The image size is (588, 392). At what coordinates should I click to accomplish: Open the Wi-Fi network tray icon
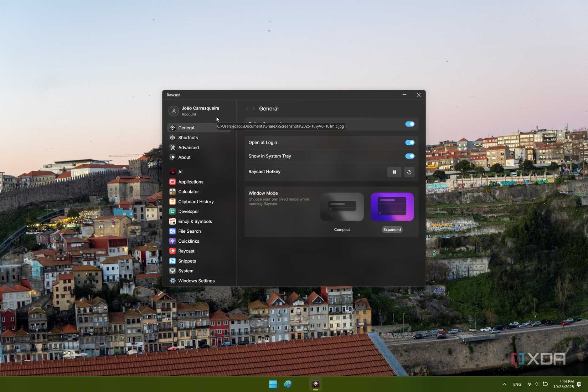pos(529,384)
